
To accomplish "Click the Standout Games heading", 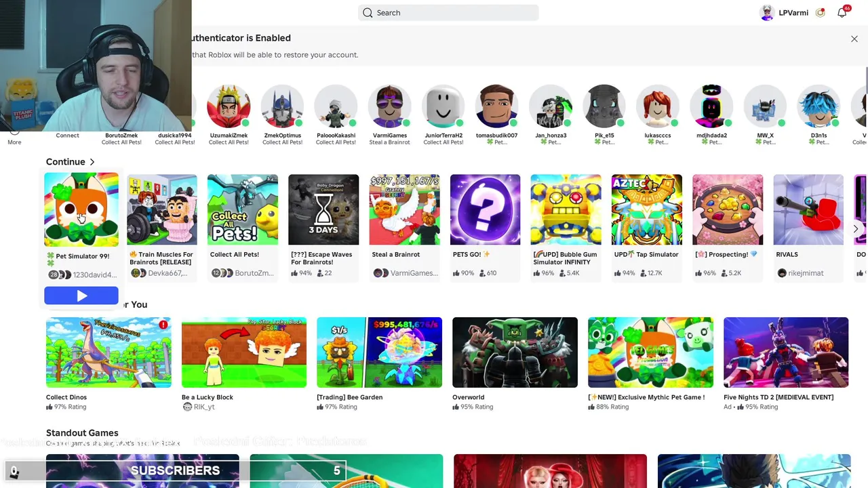I will (x=82, y=433).
